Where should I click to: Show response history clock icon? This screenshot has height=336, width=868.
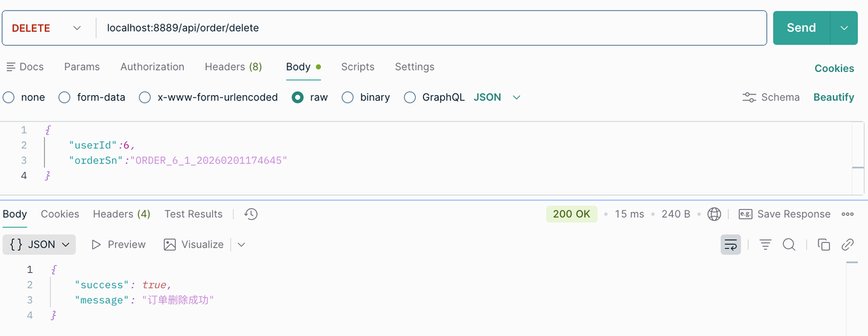(251, 214)
